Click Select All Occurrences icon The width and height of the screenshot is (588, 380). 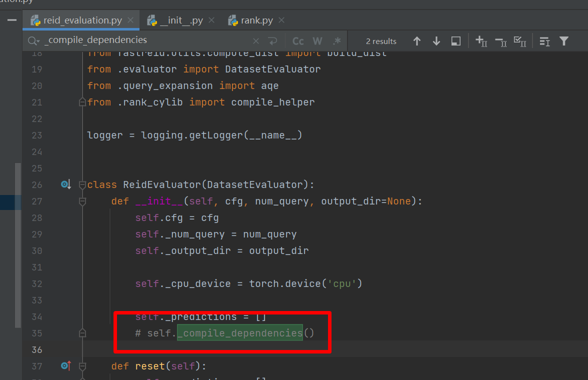[x=520, y=41]
